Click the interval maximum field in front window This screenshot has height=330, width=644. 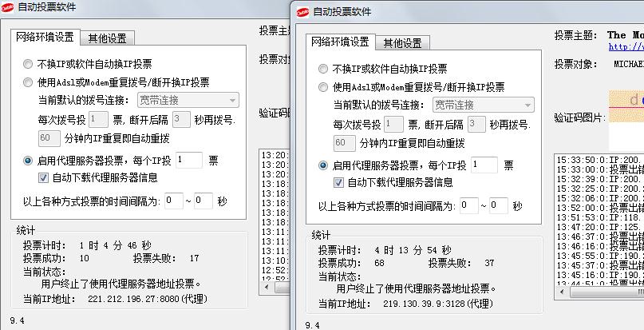pos(499,205)
